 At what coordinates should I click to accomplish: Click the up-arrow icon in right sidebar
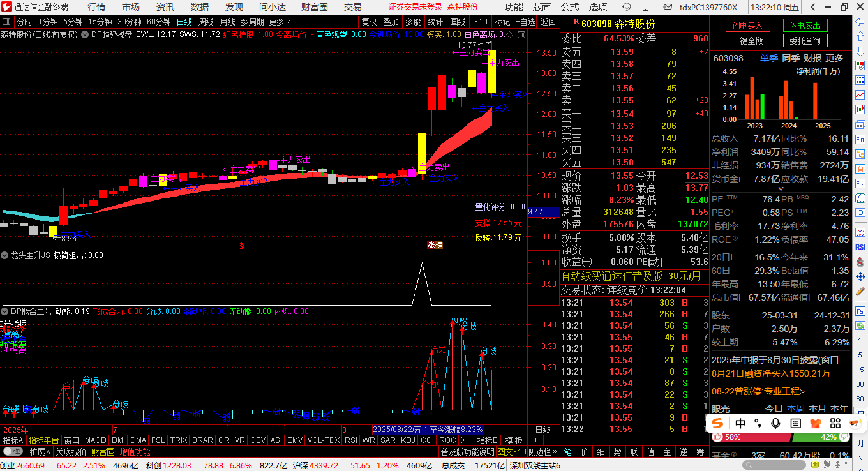click(860, 36)
